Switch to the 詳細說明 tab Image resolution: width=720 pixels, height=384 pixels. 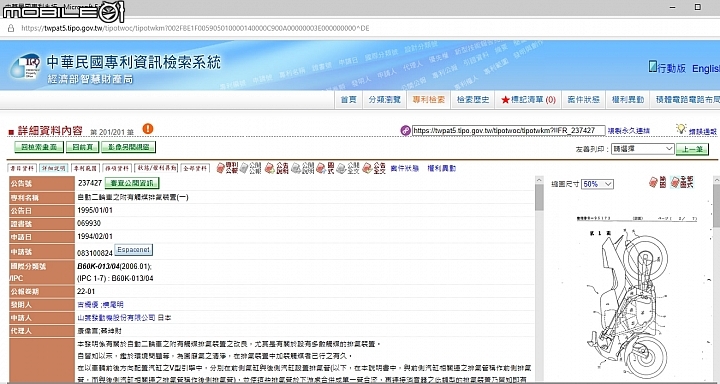click(54, 169)
